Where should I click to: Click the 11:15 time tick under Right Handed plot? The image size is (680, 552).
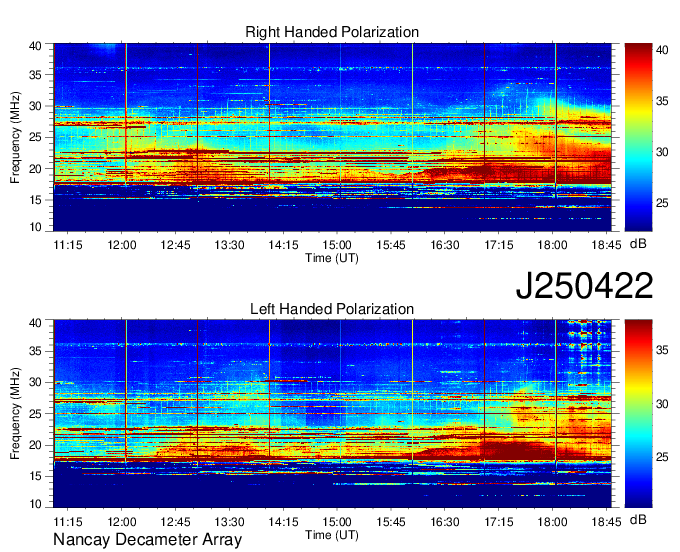pyautogui.click(x=68, y=245)
